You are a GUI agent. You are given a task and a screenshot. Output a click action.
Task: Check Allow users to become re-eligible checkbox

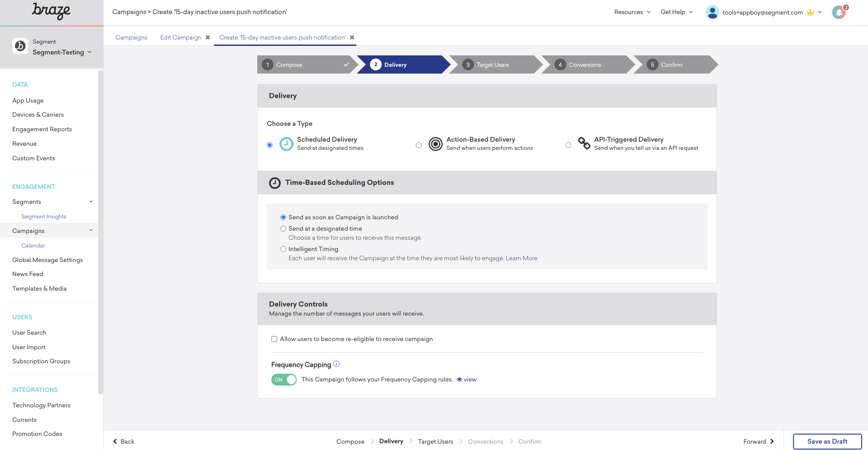[274, 339]
